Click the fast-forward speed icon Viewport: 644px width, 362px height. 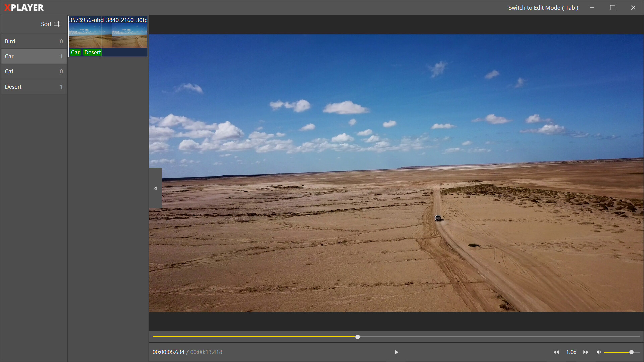(586, 352)
